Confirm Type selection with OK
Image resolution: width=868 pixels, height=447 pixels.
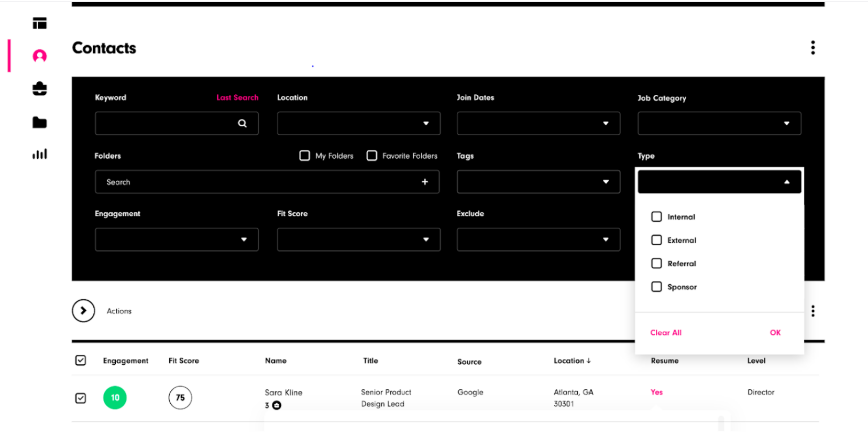[775, 333]
